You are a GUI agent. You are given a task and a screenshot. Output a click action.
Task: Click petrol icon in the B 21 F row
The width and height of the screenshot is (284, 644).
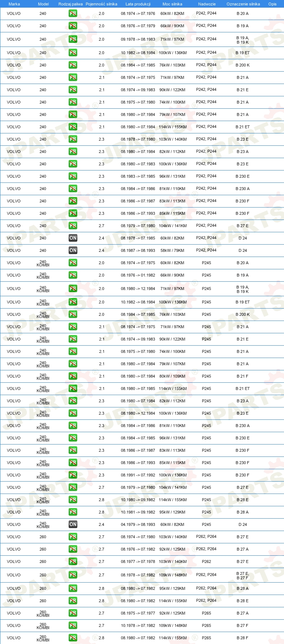[73, 376]
